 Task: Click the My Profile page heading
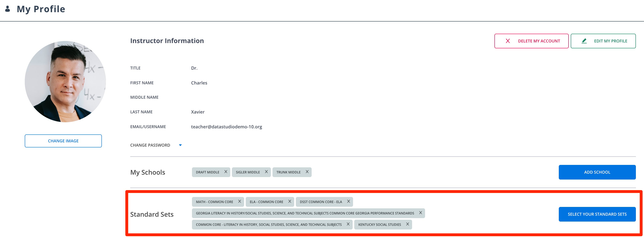[x=41, y=9]
